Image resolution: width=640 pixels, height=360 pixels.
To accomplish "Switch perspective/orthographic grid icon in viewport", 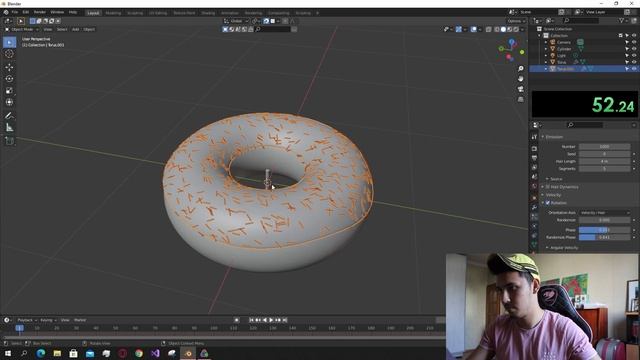I will pyautogui.click(x=521, y=99).
